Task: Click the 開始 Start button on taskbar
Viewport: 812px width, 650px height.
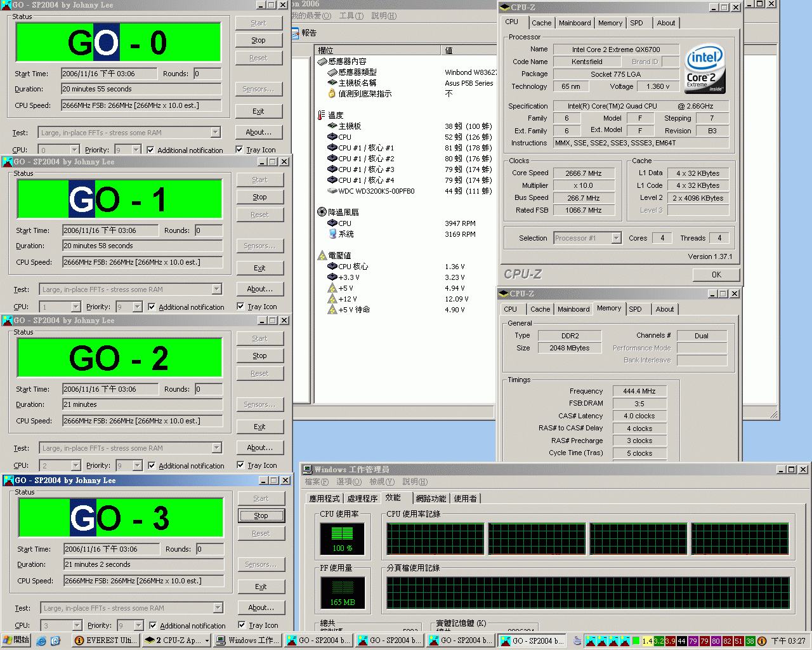Action: (16, 640)
